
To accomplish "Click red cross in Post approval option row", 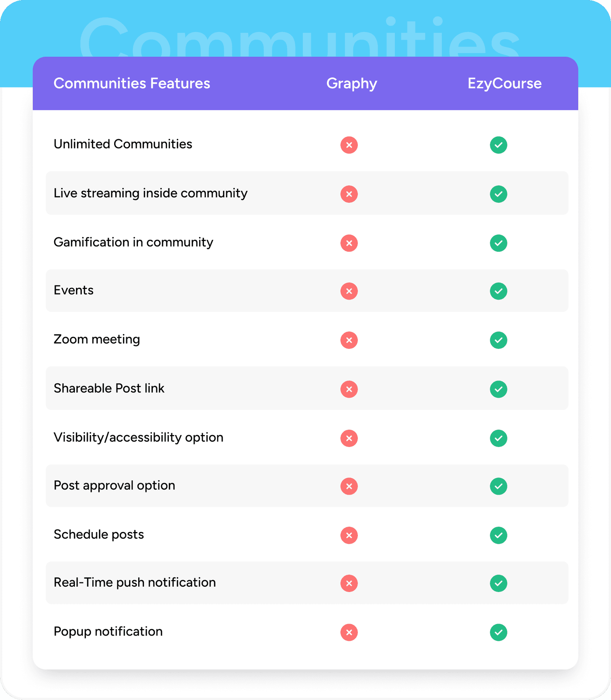I will 349,486.
